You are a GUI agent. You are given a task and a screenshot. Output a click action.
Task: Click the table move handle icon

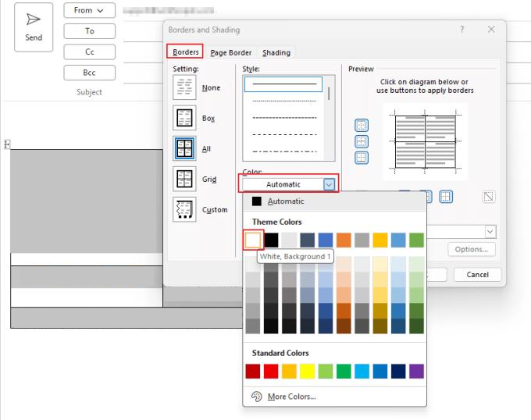(7, 144)
